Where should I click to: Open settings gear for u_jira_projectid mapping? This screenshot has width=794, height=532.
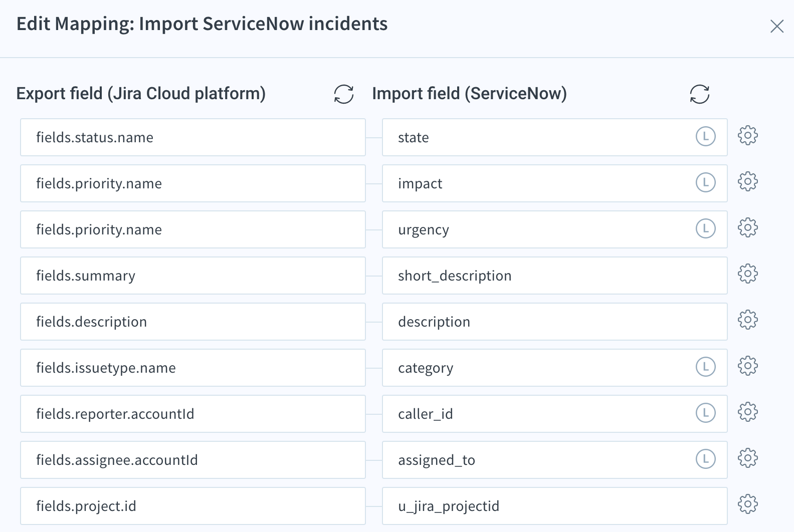[748, 504]
